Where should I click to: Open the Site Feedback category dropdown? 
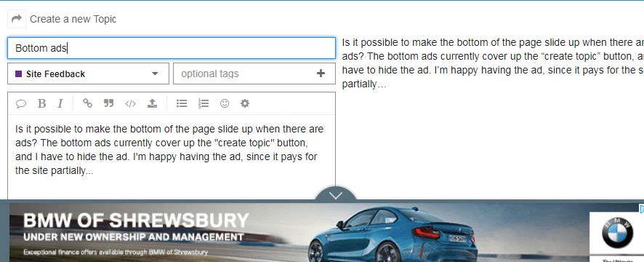point(88,74)
